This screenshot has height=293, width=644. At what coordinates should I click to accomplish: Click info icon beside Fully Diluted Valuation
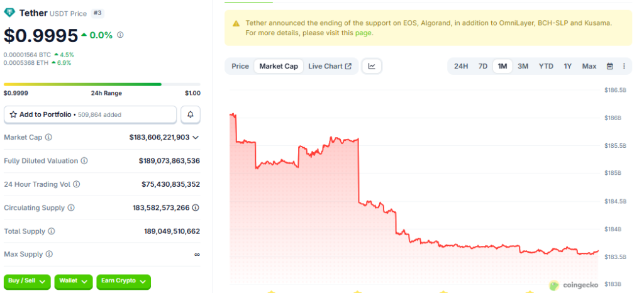click(84, 161)
